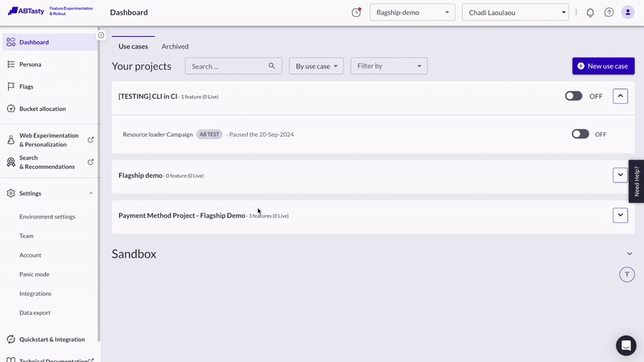This screenshot has height=362, width=644.
Task: Click the project search input field
Action: point(227,66)
